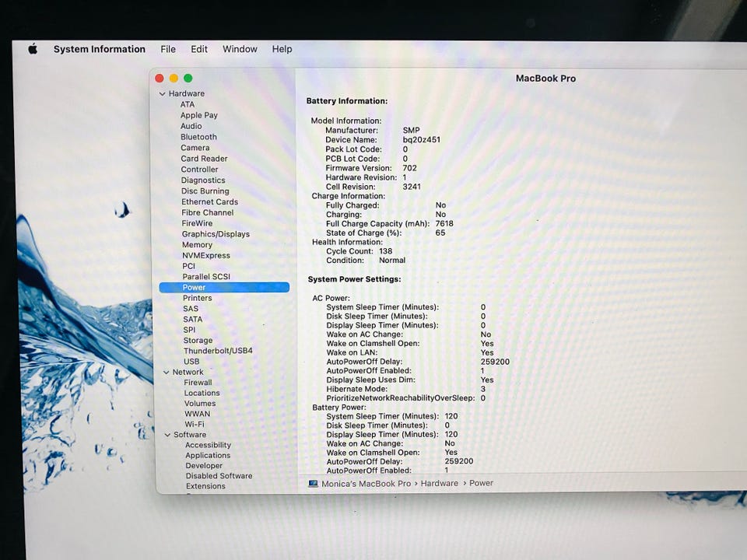Select ATA in the sidebar
747x560 pixels.
click(x=188, y=104)
